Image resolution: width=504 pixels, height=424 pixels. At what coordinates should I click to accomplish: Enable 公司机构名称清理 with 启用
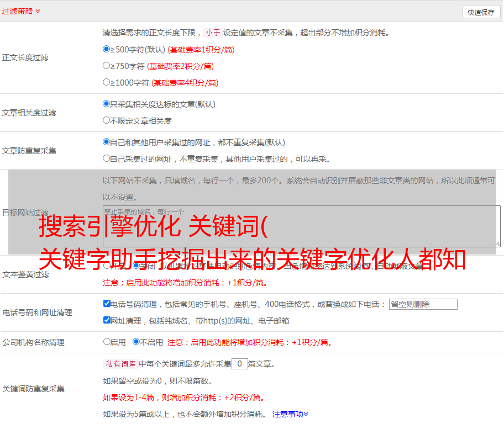[x=107, y=342]
